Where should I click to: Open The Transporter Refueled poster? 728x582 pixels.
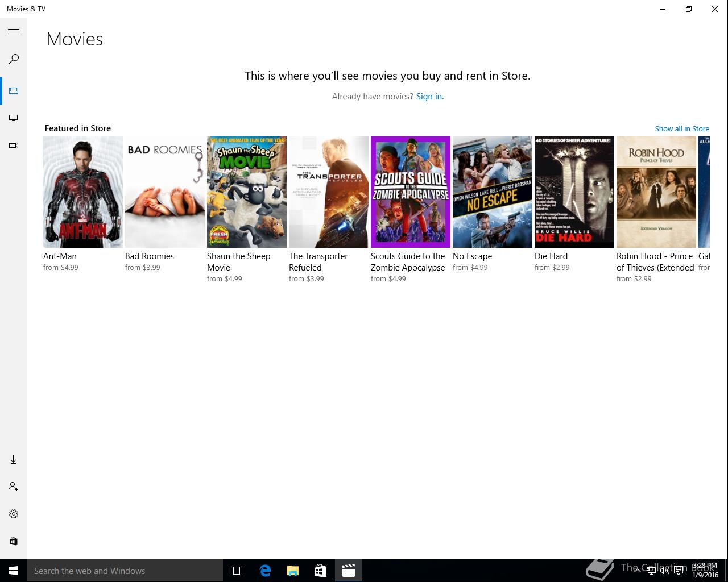(x=329, y=192)
